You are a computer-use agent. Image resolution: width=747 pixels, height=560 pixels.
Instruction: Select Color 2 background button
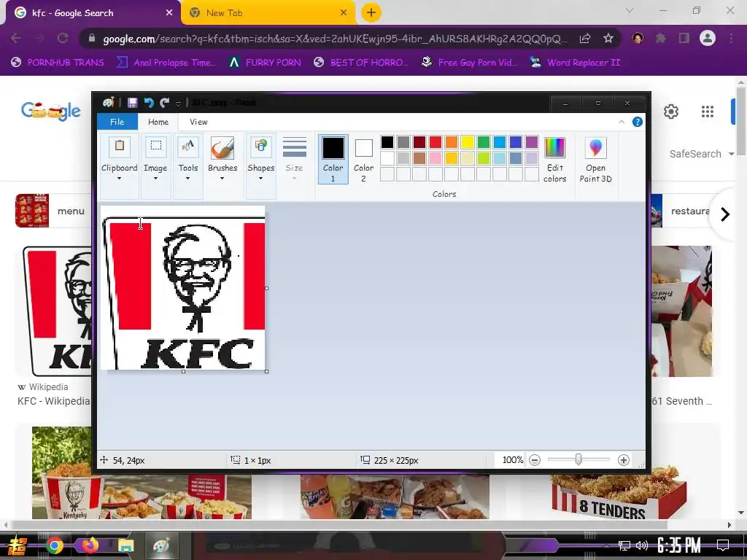[363, 159]
